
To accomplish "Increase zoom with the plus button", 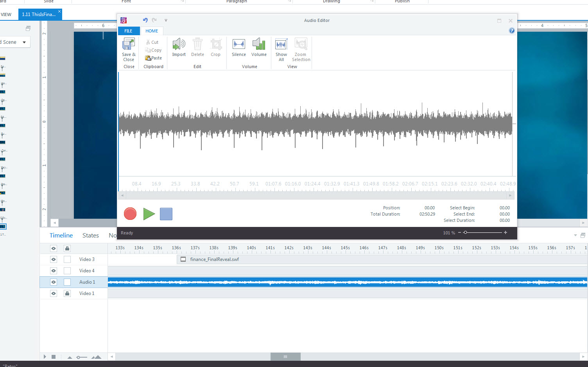I will click(506, 233).
